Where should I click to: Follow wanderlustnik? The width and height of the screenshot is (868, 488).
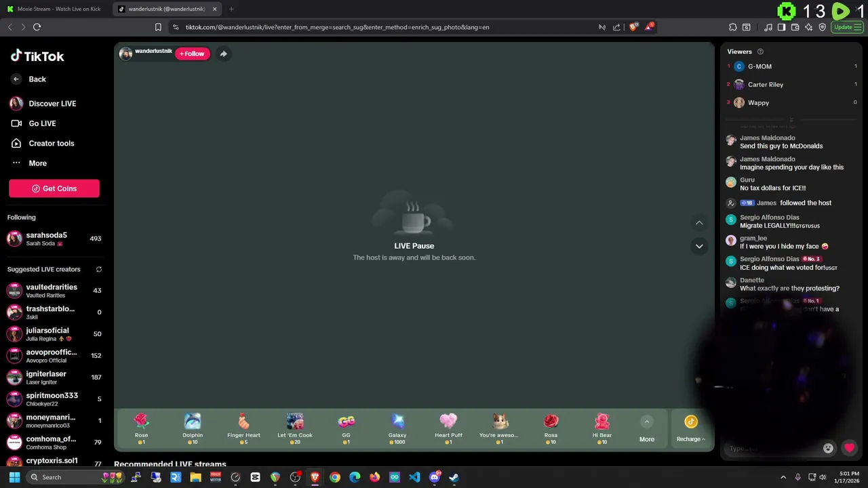tap(193, 54)
